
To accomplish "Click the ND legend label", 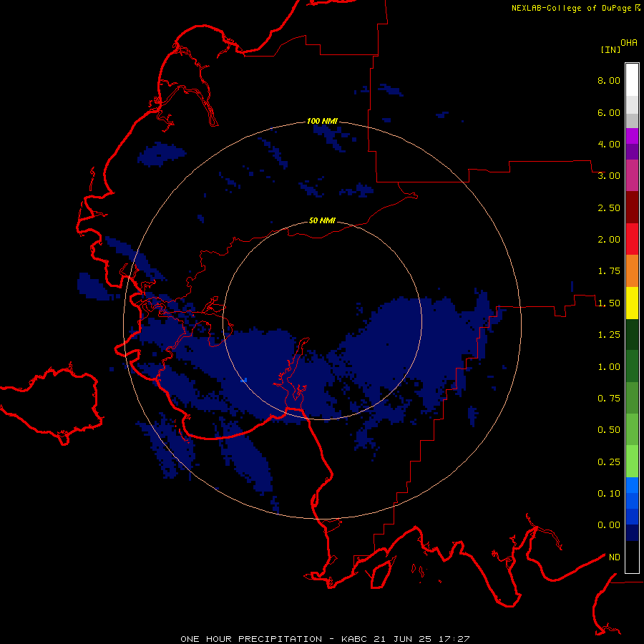I will click(615, 557).
